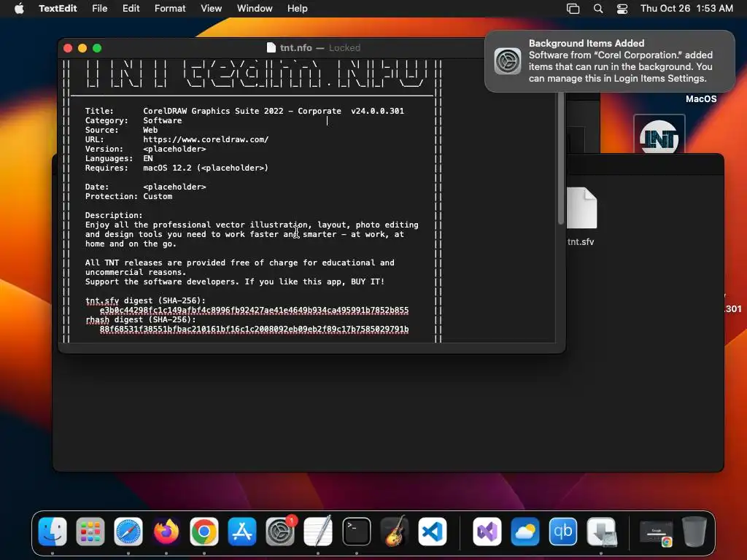Click the 'Languages: EN' line
The height and width of the screenshot is (560, 747).
pyautogui.click(x=119, y=158)
